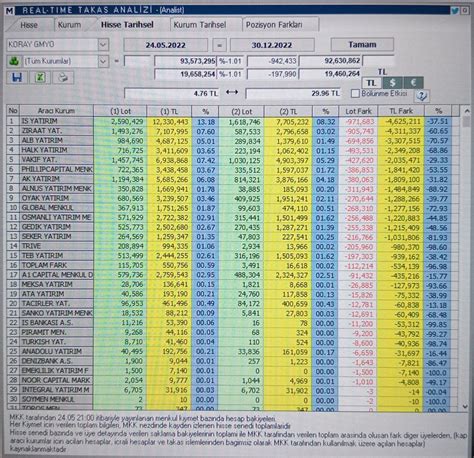This screenshot has height=458, width=474.
Task: Select the Hisse Tarihsel tab
Action: 127,25
